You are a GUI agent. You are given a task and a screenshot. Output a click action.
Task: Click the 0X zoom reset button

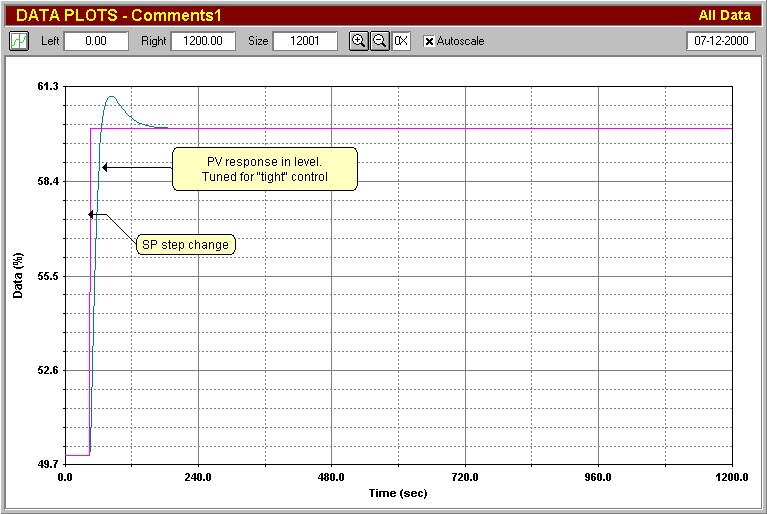(x=400, y=41)
